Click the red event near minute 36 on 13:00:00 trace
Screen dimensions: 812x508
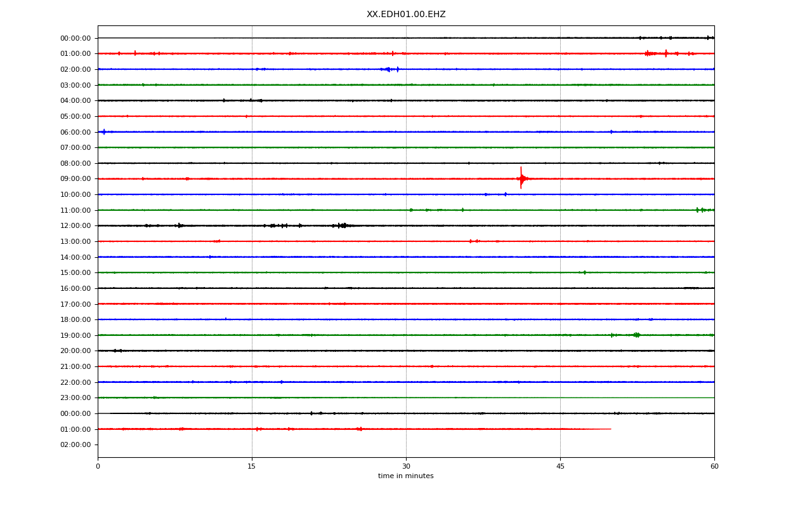pos(473,241)
